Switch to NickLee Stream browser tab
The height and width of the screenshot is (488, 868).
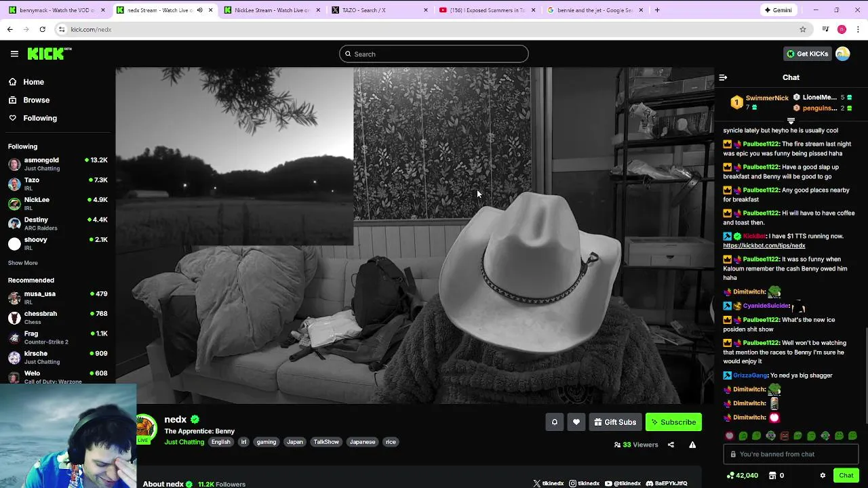(272, 10)
